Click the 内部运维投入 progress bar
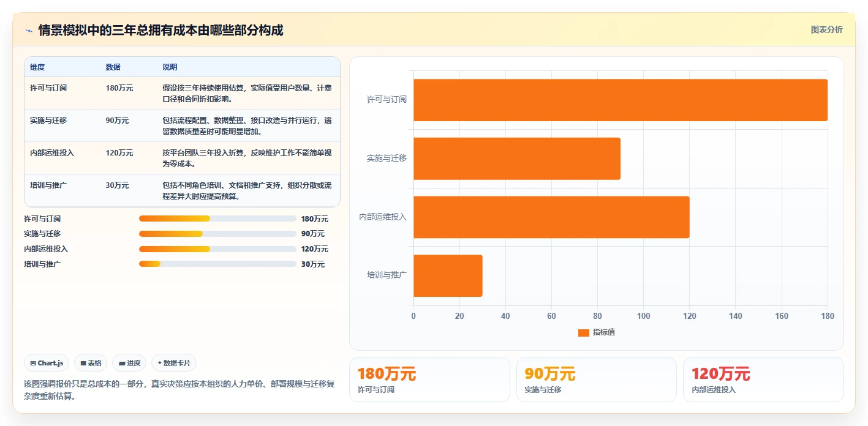The height and width of the screenshot is (426, 868). [217, 249]
